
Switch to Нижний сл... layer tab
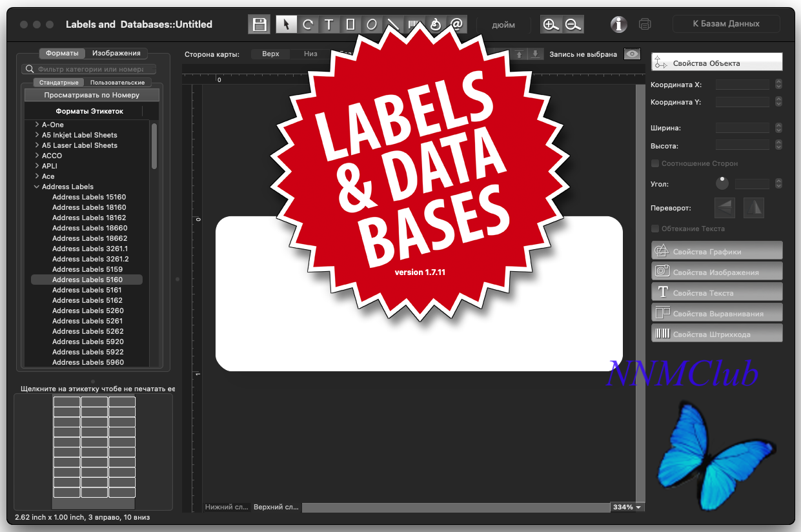pyautogui.click(x=227, y=507)
